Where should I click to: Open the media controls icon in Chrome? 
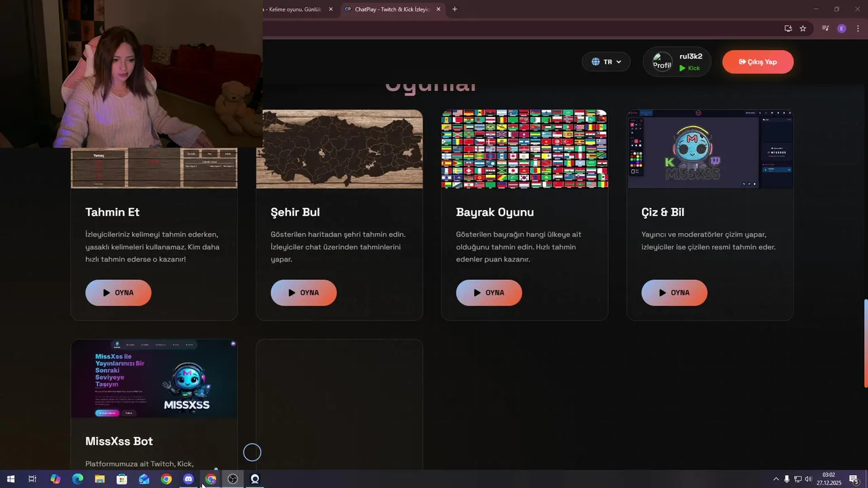pos(825,28)
